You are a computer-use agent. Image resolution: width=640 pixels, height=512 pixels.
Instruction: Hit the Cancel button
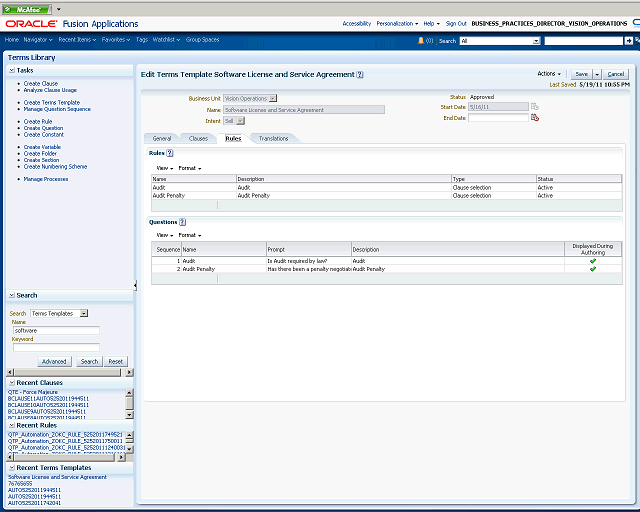point(616,74)
